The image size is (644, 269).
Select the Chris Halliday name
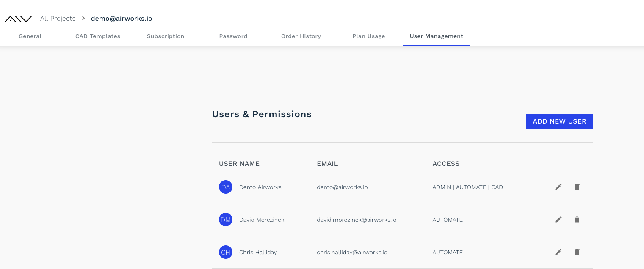click(x=258, y=252)
